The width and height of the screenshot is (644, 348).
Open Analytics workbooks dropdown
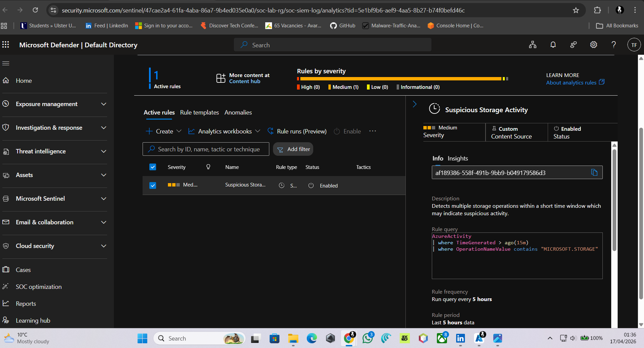(224, 131)
